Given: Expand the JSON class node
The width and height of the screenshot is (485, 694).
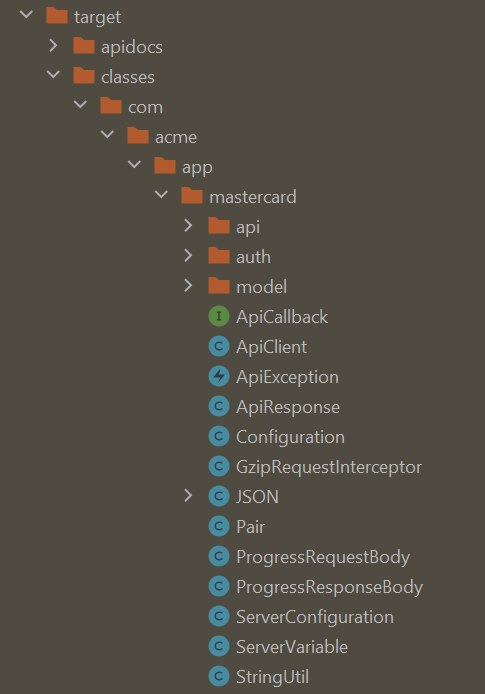Looking at the screenshot, I should (x=188, y=496).
